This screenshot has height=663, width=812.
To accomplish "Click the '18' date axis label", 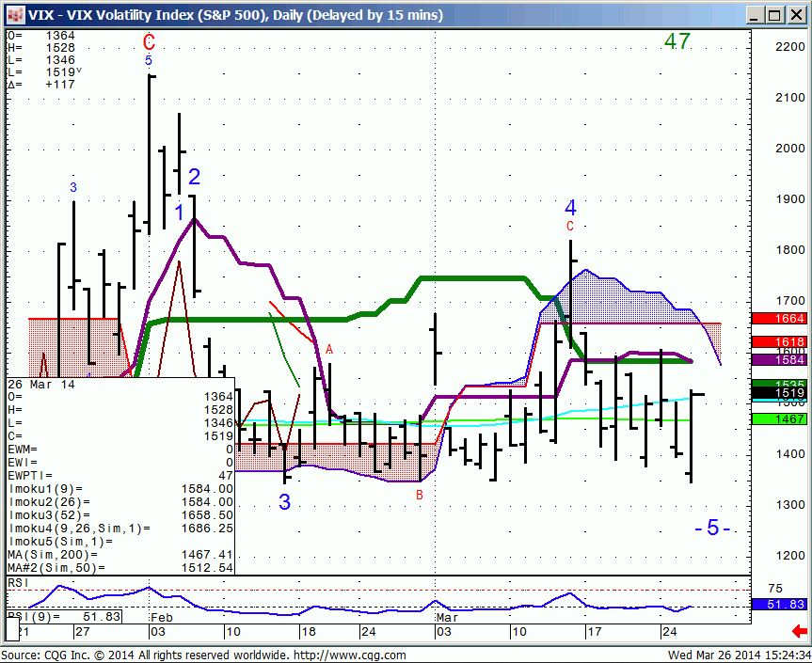I will 308,631.
